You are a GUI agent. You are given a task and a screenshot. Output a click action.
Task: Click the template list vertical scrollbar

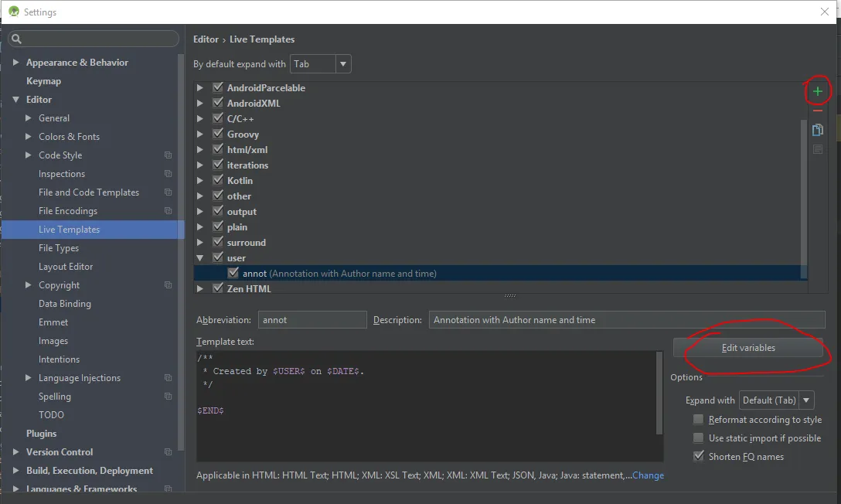pos(803,199)
